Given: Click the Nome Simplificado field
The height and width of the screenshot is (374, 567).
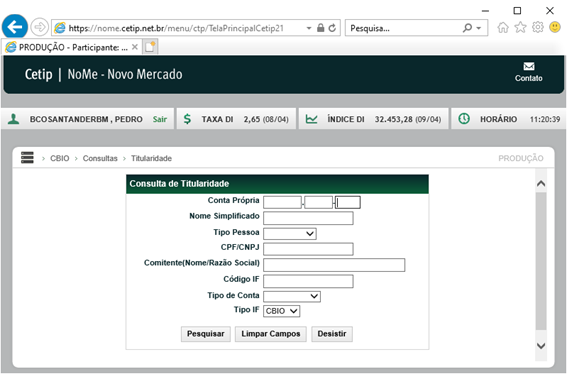Looking at the screenshot, I should point(308,218).
